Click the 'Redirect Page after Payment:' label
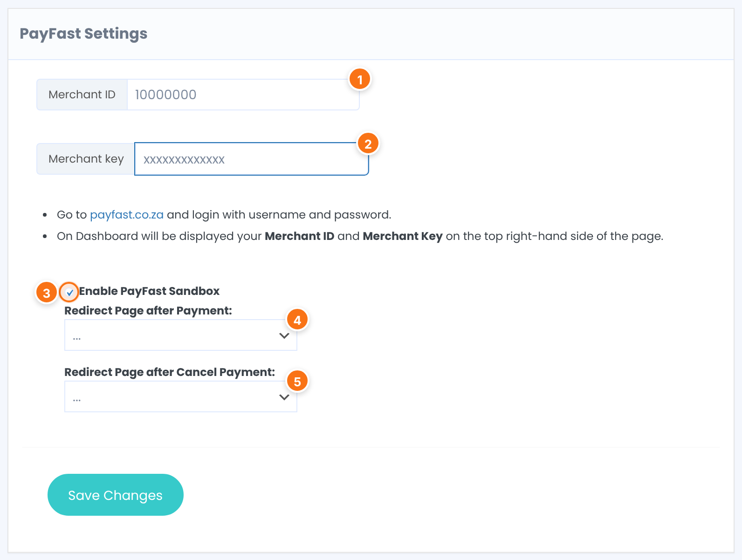 (x=148, y=311)
